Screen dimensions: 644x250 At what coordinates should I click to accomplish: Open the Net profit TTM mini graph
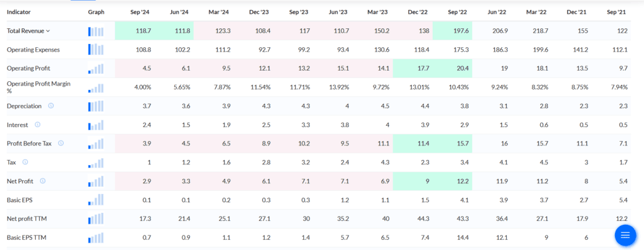tap(96, 219)
